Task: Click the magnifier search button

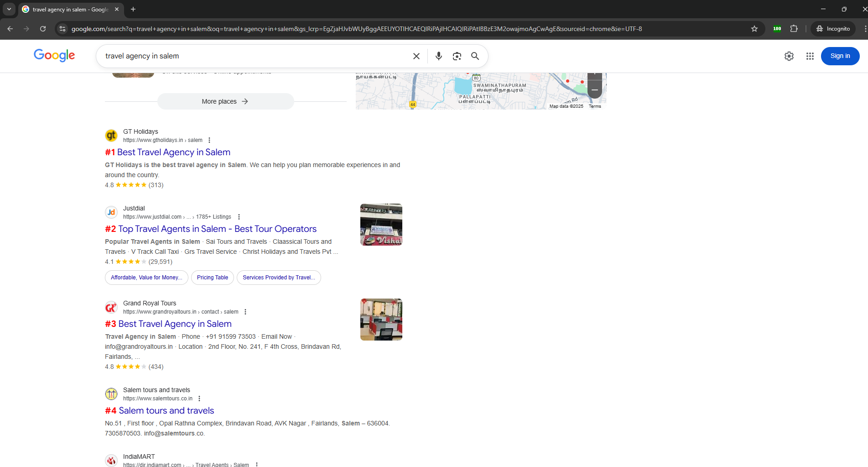Action: (475, 56)
